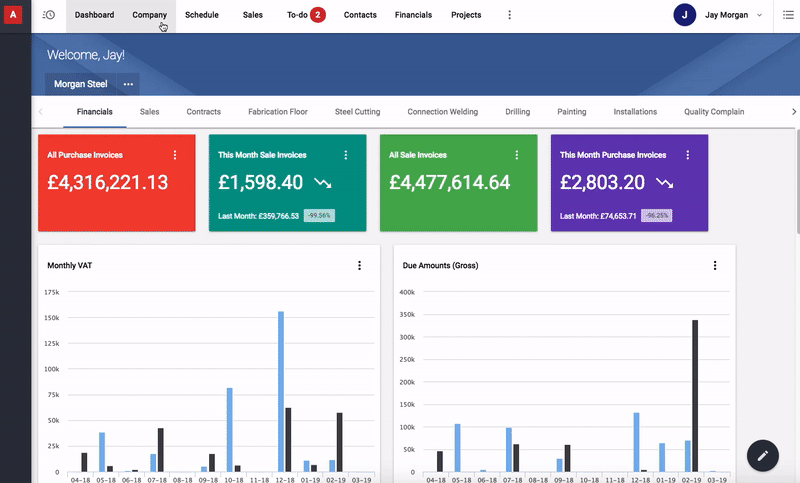Open the Due Amounts chart options menu
The width and height of the screenshot is (800, 483).
pyautogui.click(x=715, y=265)
